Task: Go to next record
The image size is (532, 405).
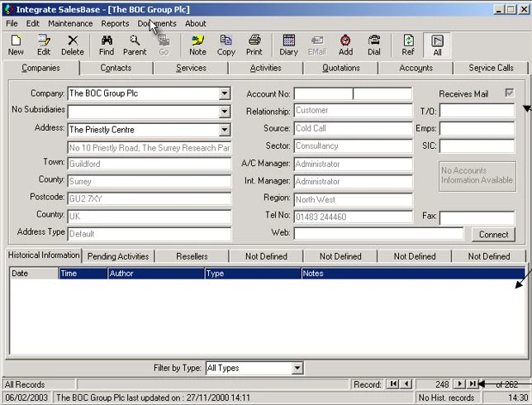Action: [459, 384]
